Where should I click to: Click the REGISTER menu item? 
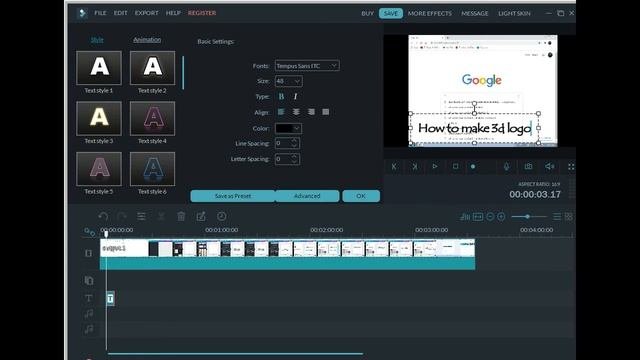(202, 13)
